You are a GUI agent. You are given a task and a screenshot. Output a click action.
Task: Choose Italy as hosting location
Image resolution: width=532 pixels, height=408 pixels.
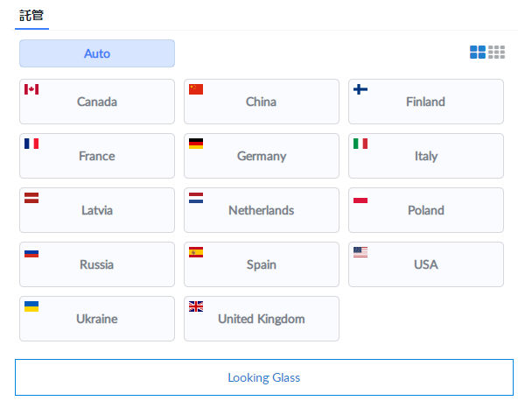pos(425,156)
